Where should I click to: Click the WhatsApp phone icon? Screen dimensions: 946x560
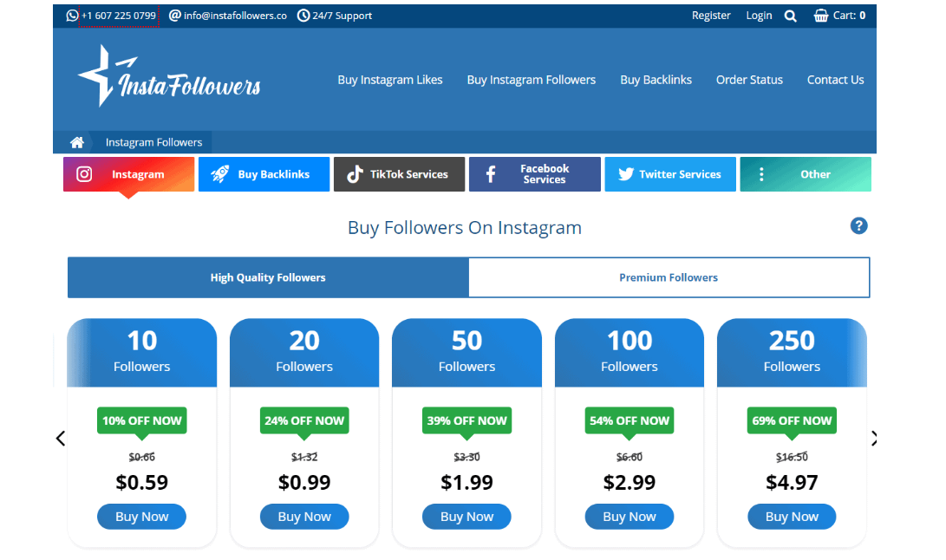pos(72,16)
